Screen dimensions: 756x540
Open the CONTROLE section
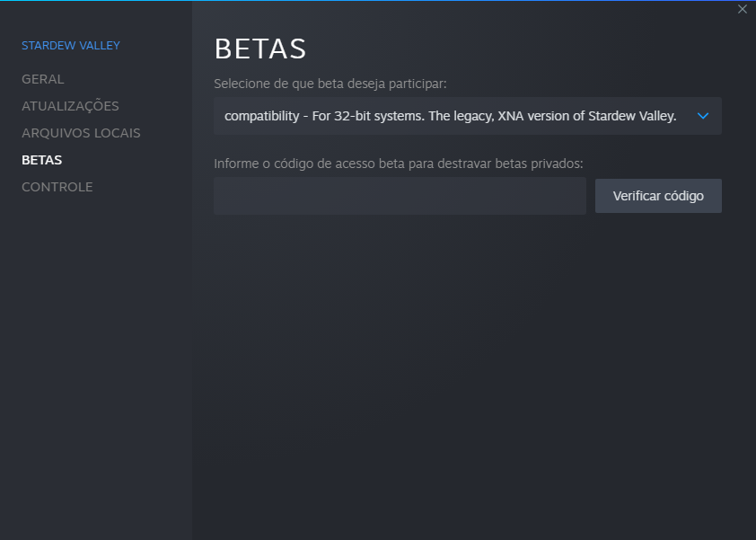57,187
